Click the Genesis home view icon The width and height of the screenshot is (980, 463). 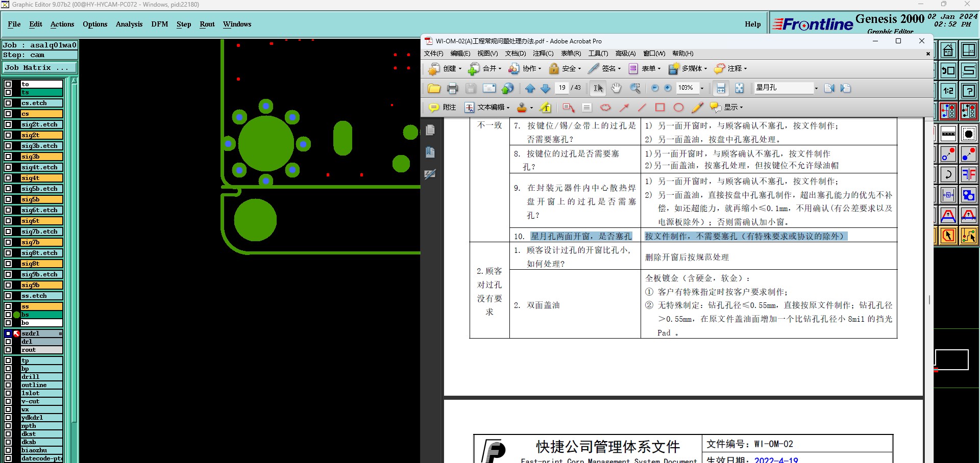click(948, 50)
